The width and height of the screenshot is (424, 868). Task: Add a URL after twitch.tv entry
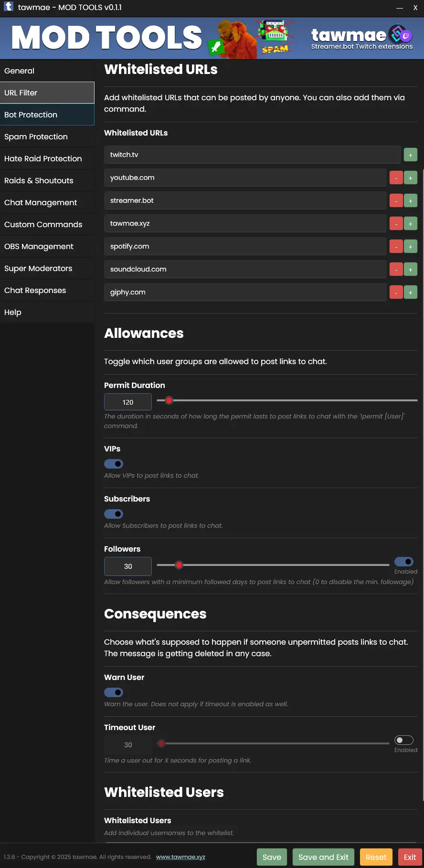pos(410,155)
